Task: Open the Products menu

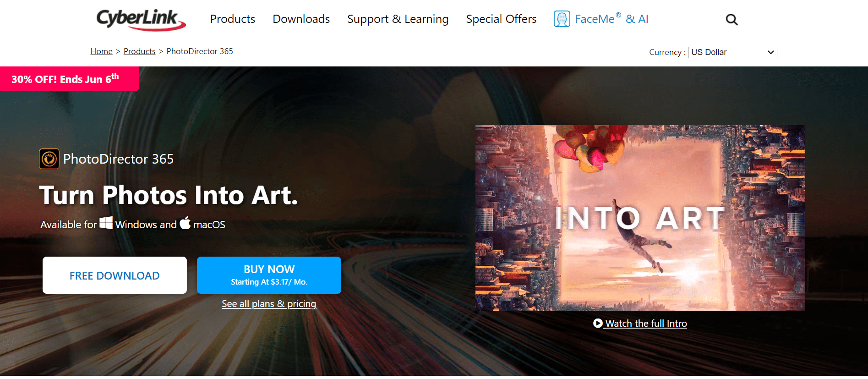Action: pyautogui.click(x=233, y=19)
